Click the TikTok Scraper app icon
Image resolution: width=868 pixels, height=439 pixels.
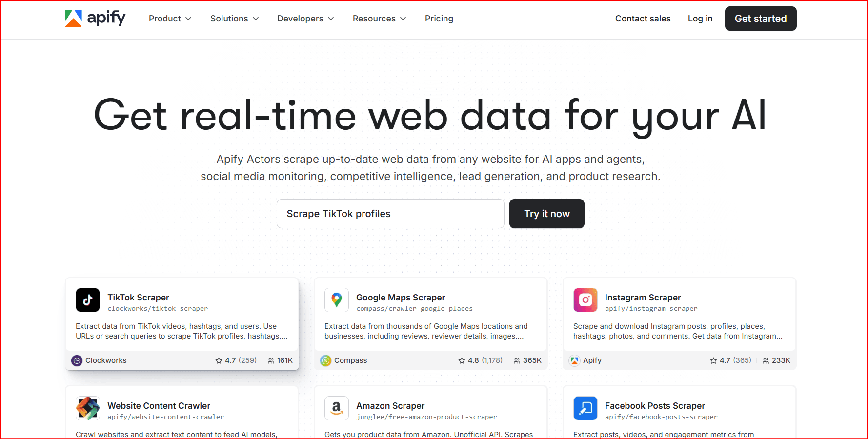pyautogui.click(x=88, y=300)
